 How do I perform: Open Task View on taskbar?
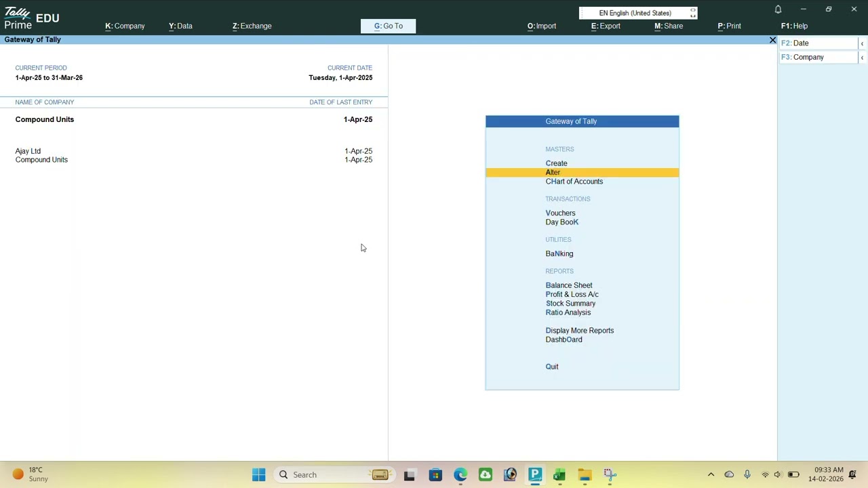coord(410,474)
